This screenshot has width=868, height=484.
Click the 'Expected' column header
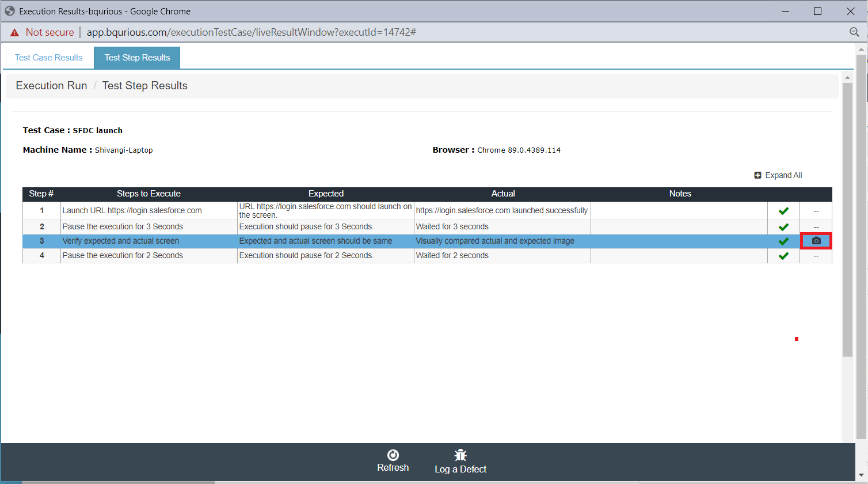click(326, 194)
